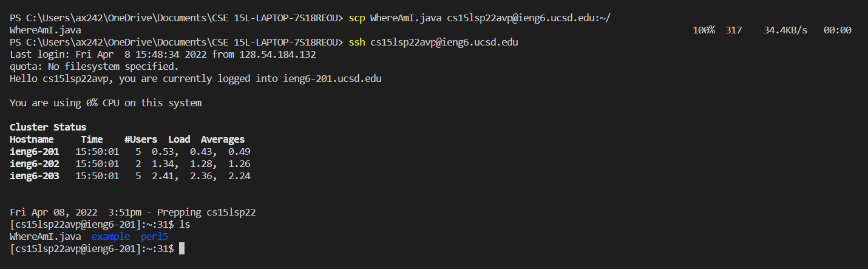
Task: Click the 34.4KB/s transfer speed text
Action: click(785, 30)
